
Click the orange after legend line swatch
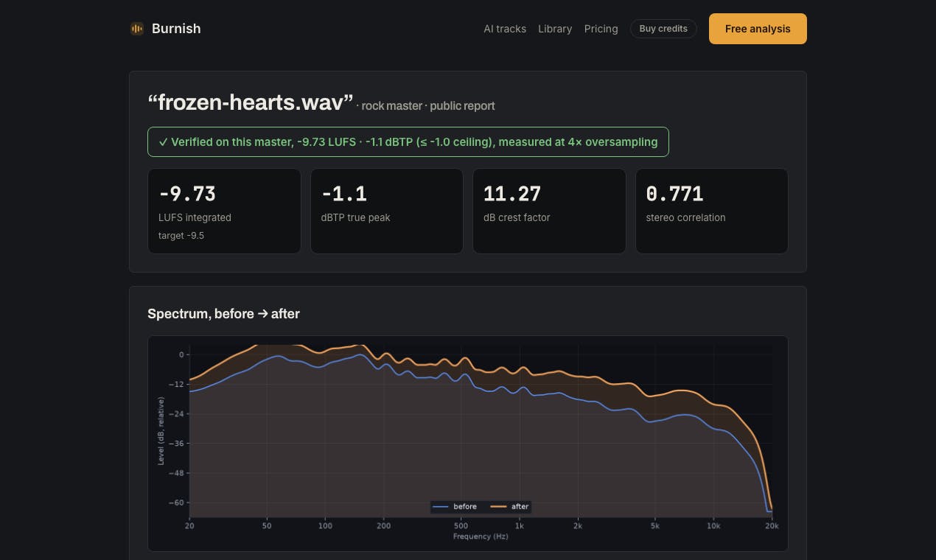498,506
